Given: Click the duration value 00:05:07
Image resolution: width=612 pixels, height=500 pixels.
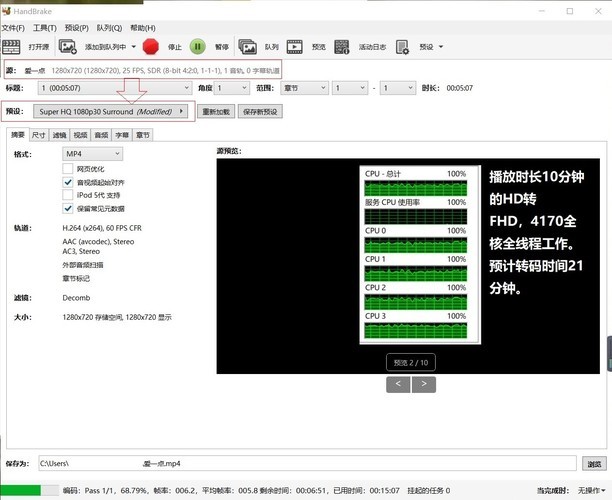Looking at the screenshot, I should click(459, 88).
